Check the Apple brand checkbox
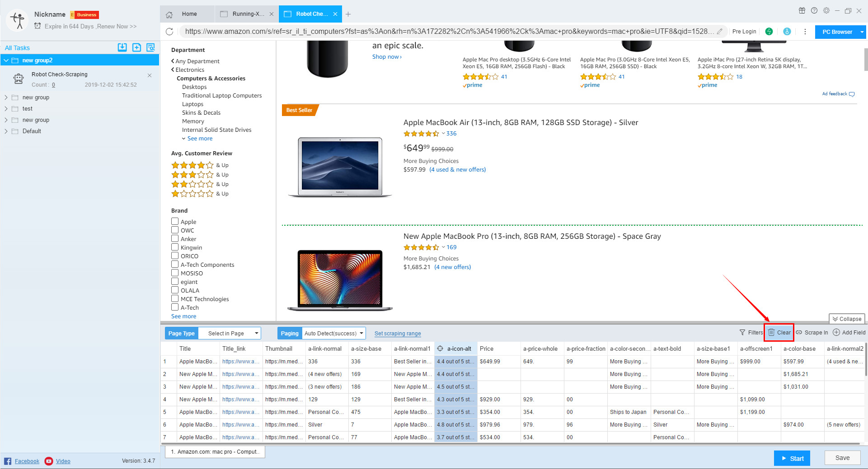The image size is (868, 469). click(x=175, y=221)
